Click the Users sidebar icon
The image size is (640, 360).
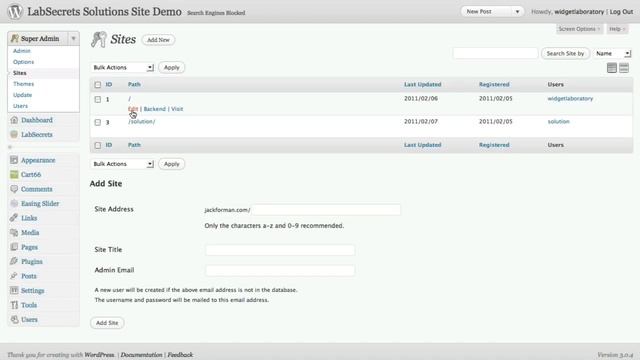point(14,319)
